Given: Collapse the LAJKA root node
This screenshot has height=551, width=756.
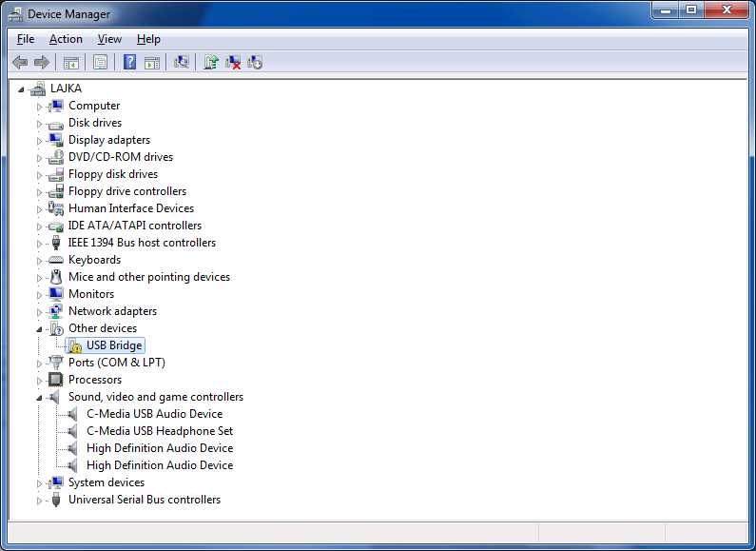Looking at the screenshot, I should 21,89.
